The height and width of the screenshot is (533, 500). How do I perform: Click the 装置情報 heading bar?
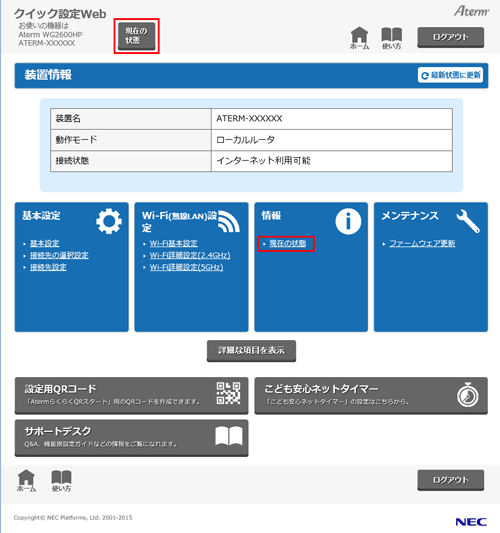pos(251,75)
